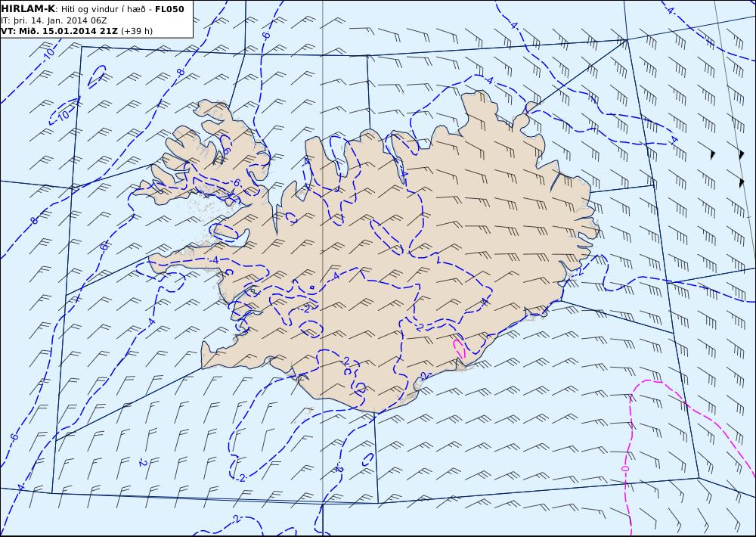
Task: Click the initial time line 'IT: þri. 14. Jan. 2014 06Z'
Action: pyautogui.click(x=54, y=20)
